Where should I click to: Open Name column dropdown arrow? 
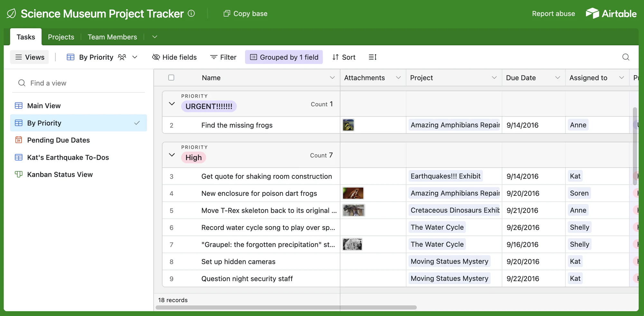[x=332, y=78]
